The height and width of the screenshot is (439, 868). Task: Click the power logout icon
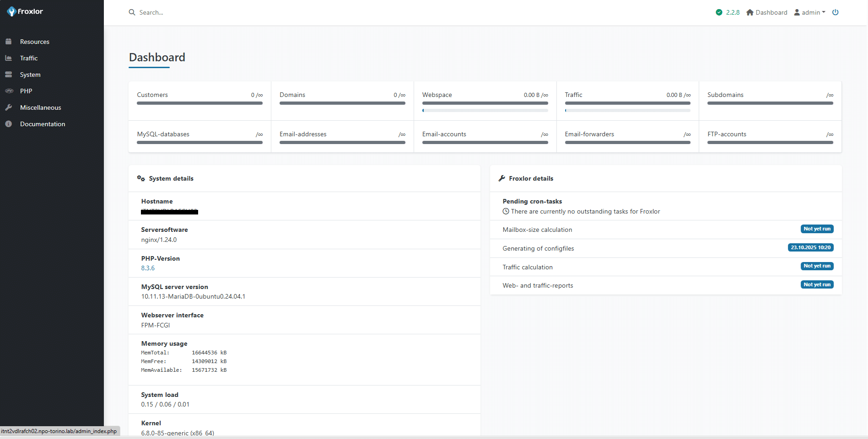tap(835, 12)
